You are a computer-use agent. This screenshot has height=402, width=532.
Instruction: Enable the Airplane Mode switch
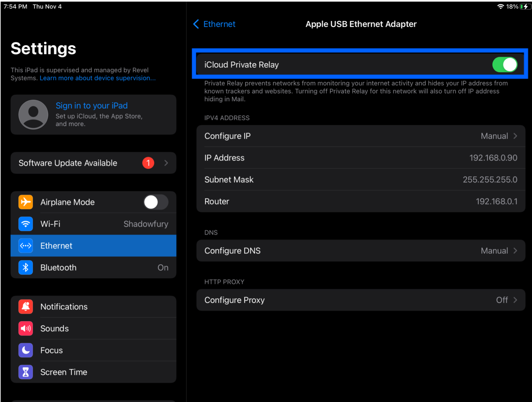[156, 202]
